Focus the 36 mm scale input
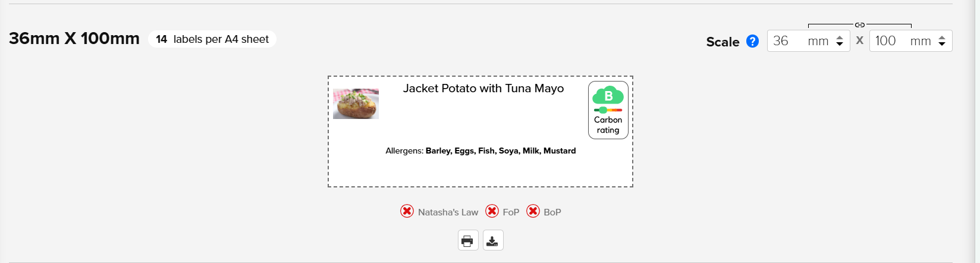Image resolution: width=980 pixels, height=263 pixels. [788, 41]
